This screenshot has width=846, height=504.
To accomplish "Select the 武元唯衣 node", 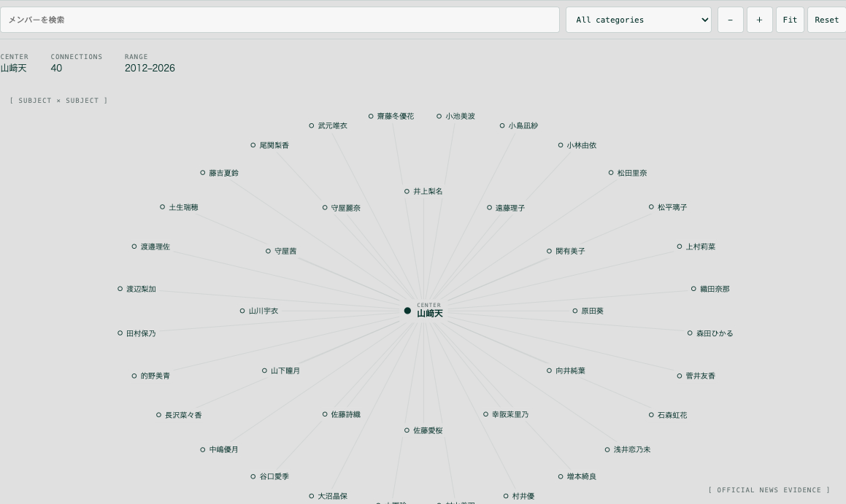I will (328, 125).
